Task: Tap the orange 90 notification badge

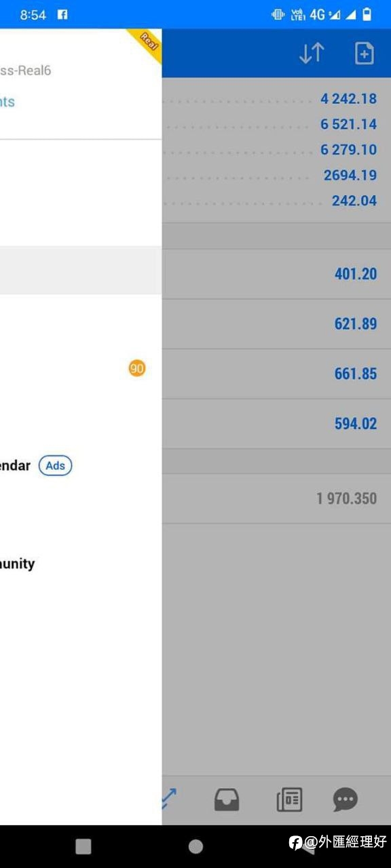Action: click(x=137, y=368)
